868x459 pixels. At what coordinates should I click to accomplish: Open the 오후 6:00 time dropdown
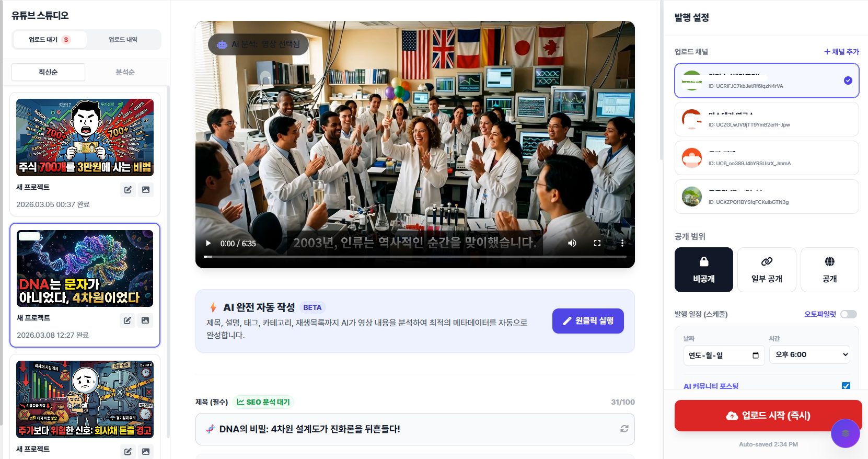tap(809, 355)
